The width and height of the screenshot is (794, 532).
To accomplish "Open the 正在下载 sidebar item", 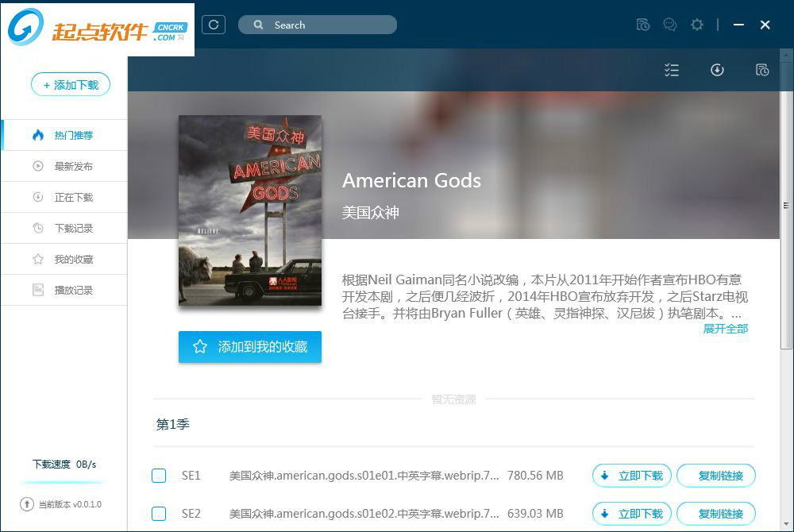I will coord(64,197).
